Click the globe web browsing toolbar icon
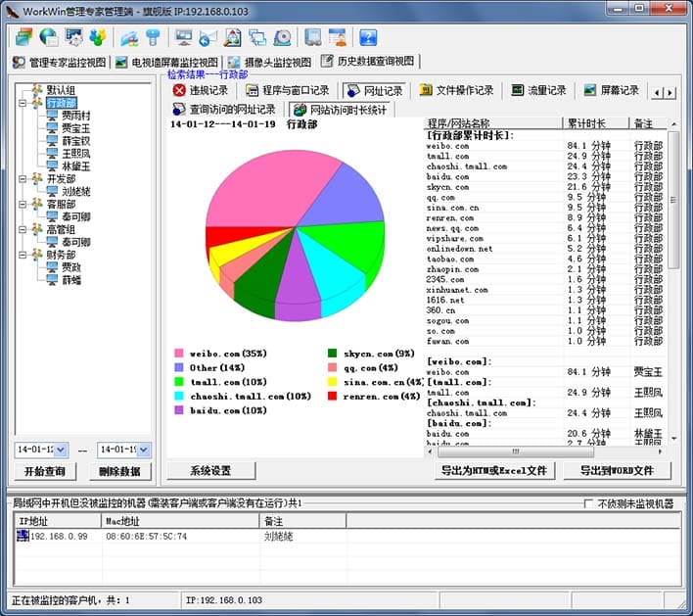The height and width of the screenshot is (616, 693). (x=49, y=37)
